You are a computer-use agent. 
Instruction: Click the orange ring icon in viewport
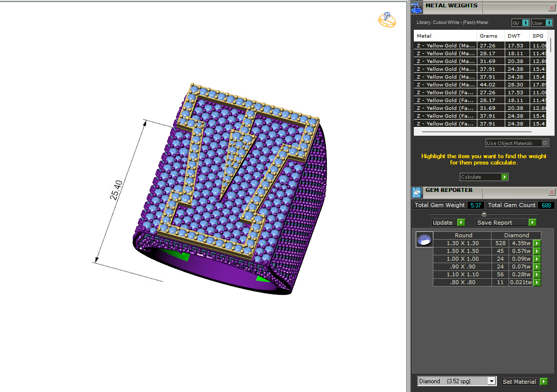click(387, 20)
